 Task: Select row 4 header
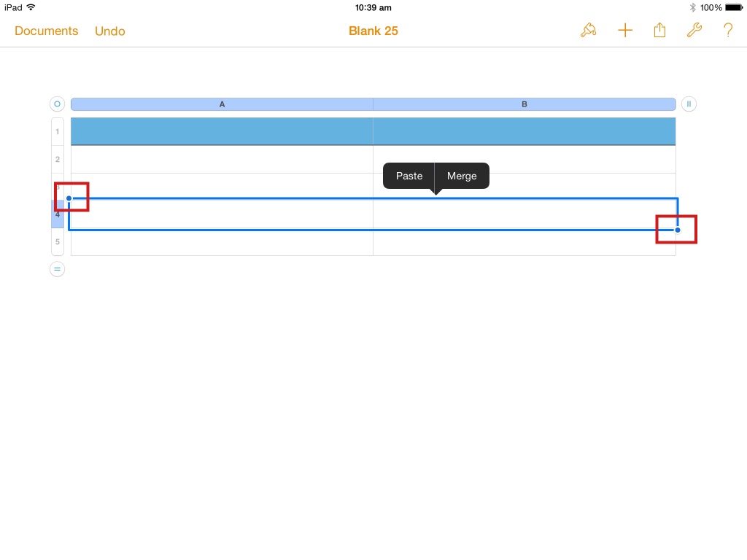point(57,214)
